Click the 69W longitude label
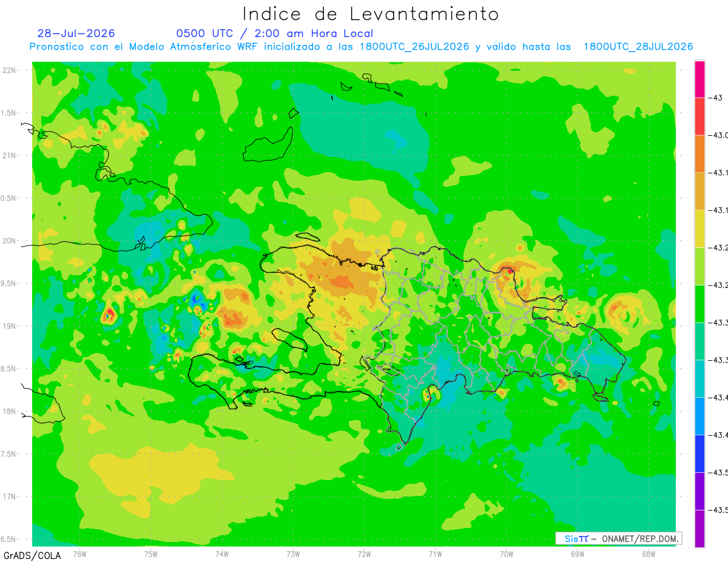 tap(578, 554)
